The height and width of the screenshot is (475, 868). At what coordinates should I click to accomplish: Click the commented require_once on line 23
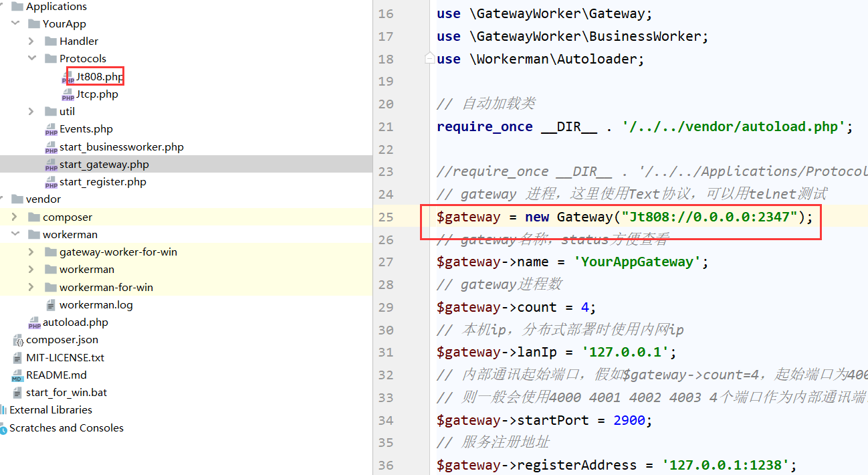652,171
